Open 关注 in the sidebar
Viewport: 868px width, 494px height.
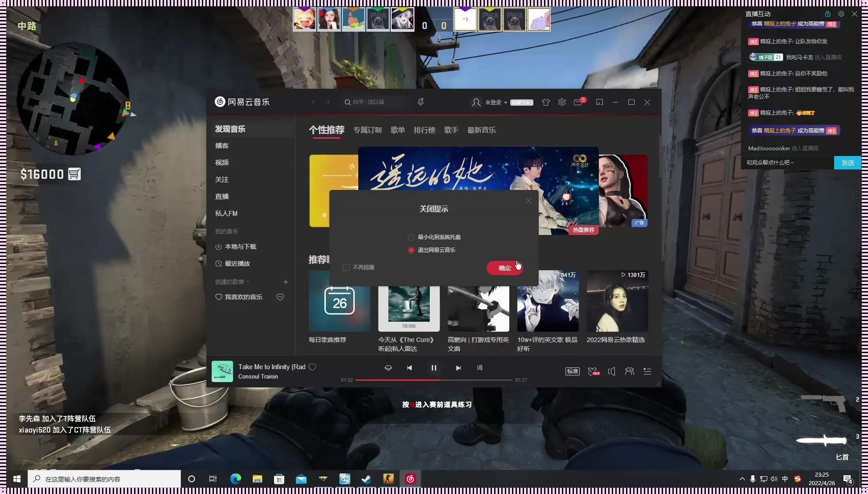pos(222,180)
